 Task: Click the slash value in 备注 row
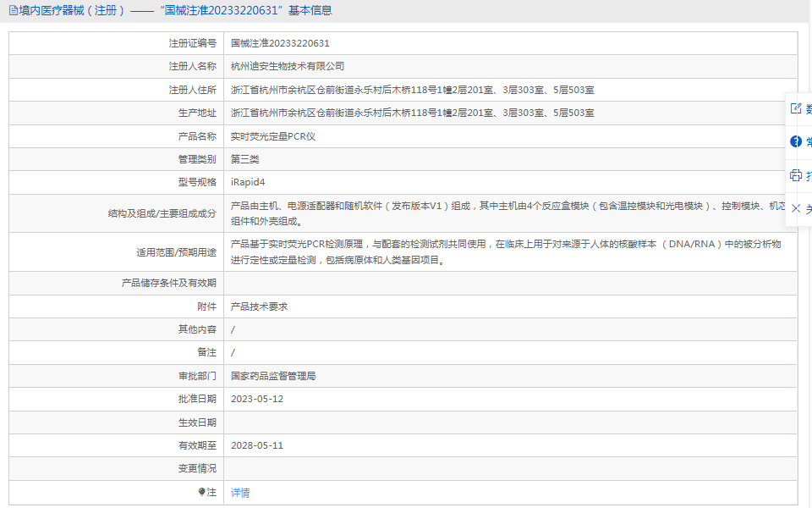coord(233,352)
